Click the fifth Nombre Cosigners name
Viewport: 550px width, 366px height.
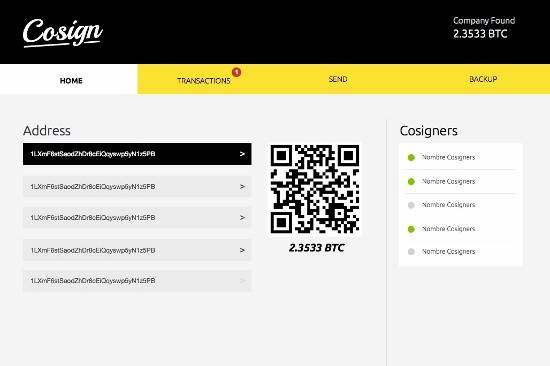point(448,251)
